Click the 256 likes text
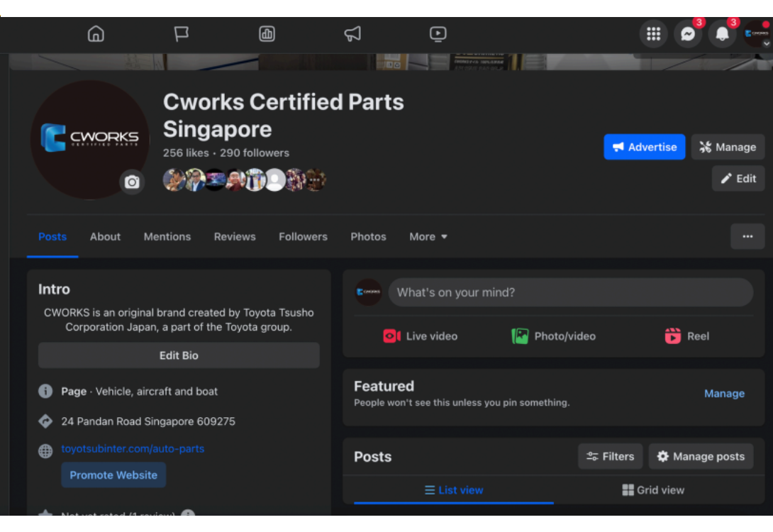The height and width of the screenshot is (532, 773). coord(186,153)
